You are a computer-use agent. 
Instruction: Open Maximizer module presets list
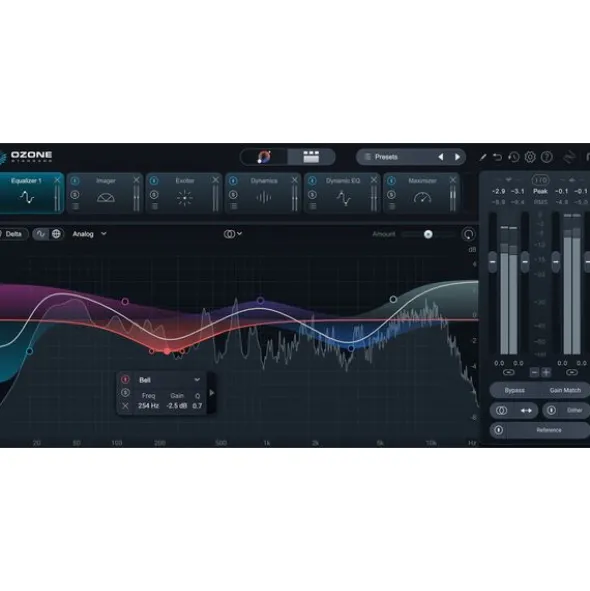(392, 206)
